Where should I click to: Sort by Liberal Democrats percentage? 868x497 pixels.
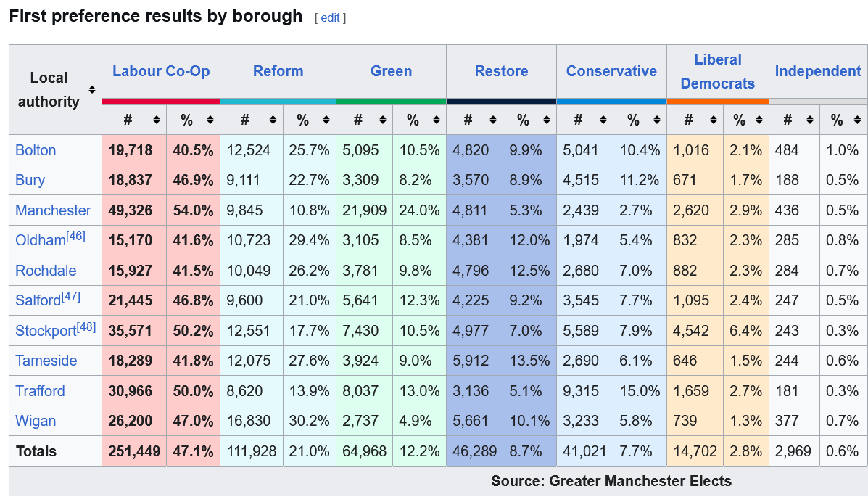tap(759, 120)
